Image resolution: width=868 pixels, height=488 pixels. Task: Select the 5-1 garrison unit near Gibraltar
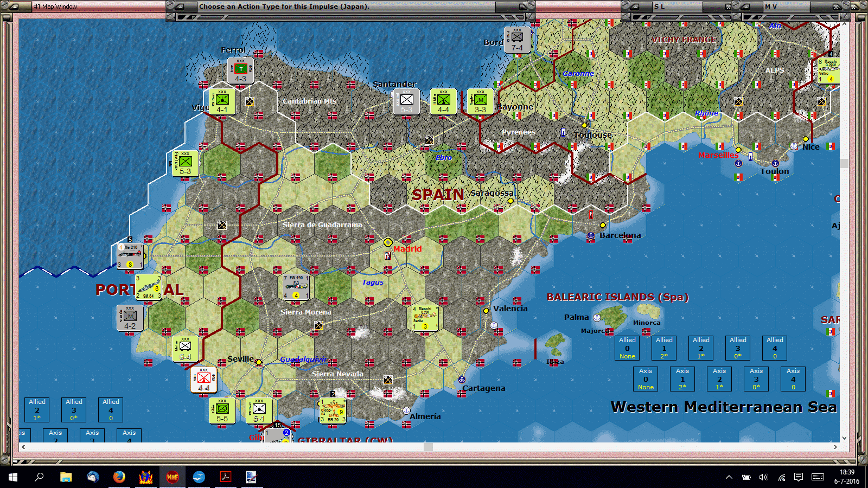click(259, 411)
